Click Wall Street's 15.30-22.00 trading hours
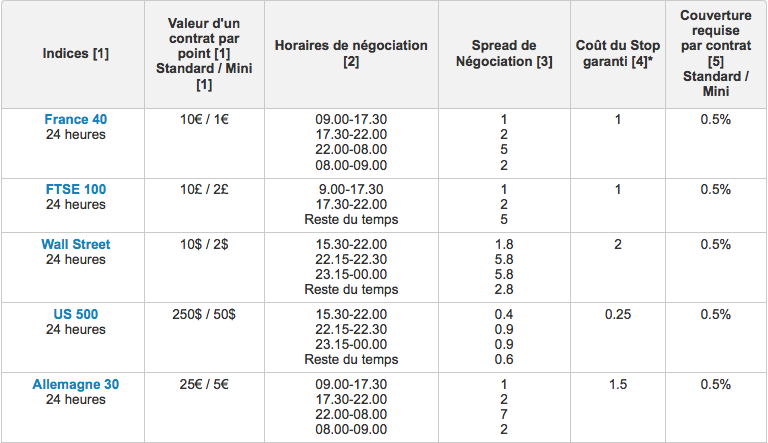The height and width of the screenshot is (443, 768). click(x=351, y=244)
